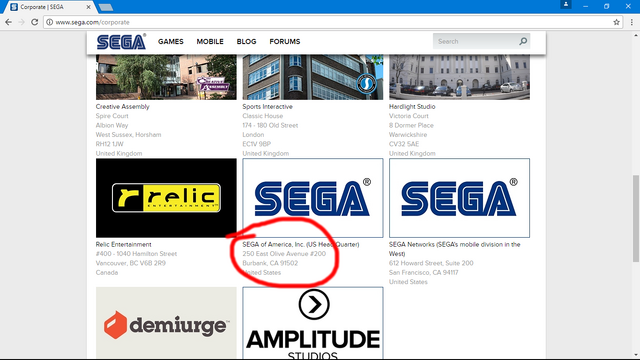Click the Hardlight Studio name text
The image size is (640, 360).
412,107
